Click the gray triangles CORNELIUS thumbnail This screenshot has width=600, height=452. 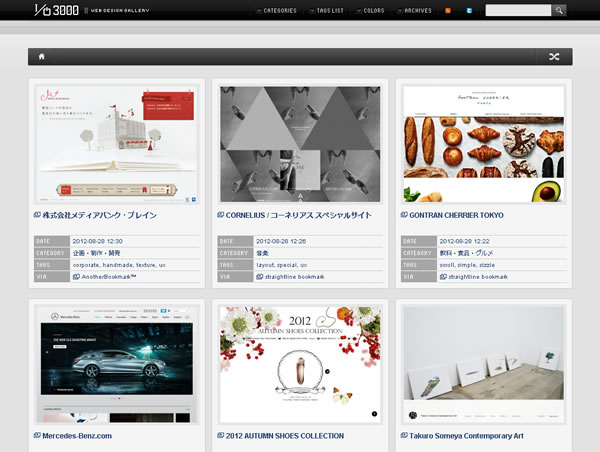pos(300,144)
